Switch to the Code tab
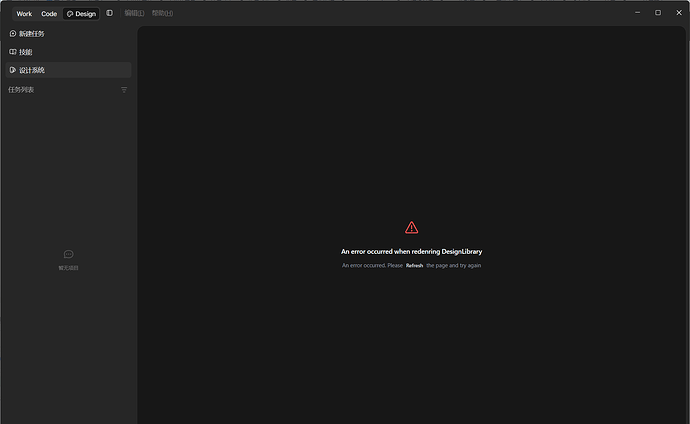 (x=49, y=14)
